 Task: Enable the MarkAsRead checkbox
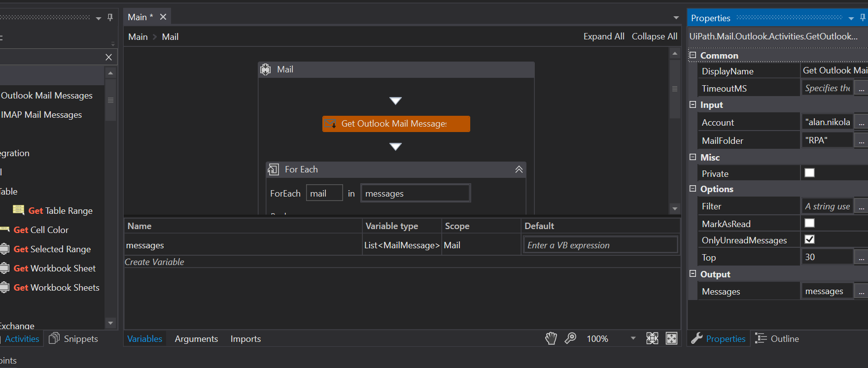[x=809, y=223]
